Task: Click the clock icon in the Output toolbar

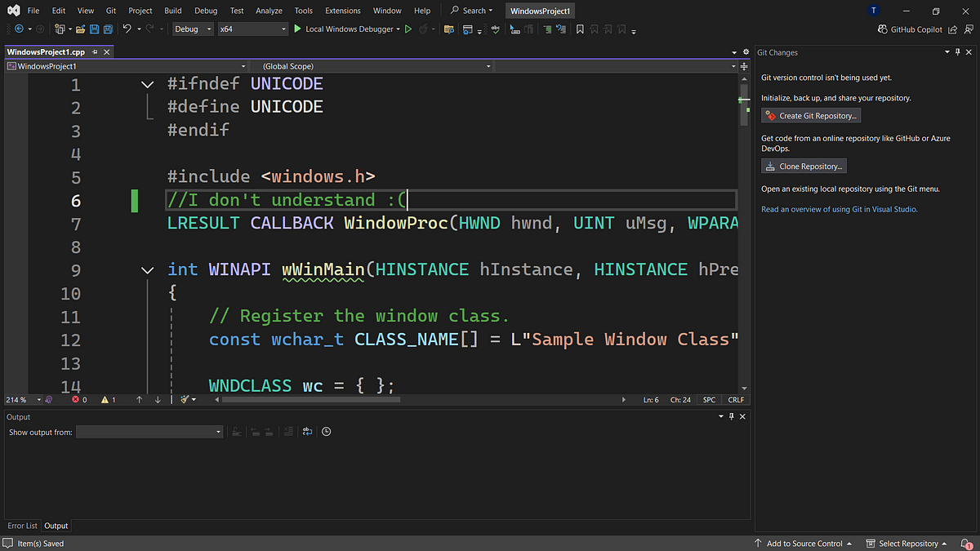Action: coord(327,432)
